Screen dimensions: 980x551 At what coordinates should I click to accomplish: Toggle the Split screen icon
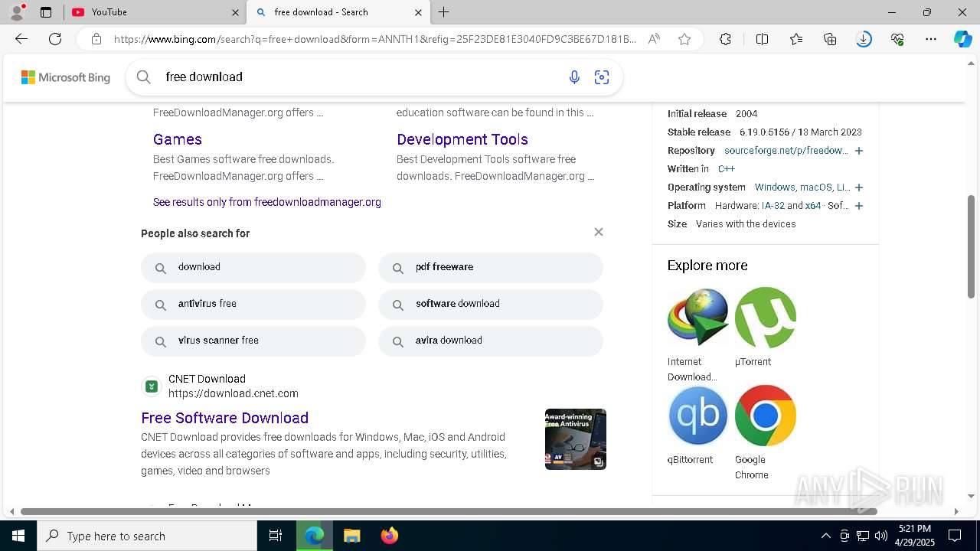point(762,39)
